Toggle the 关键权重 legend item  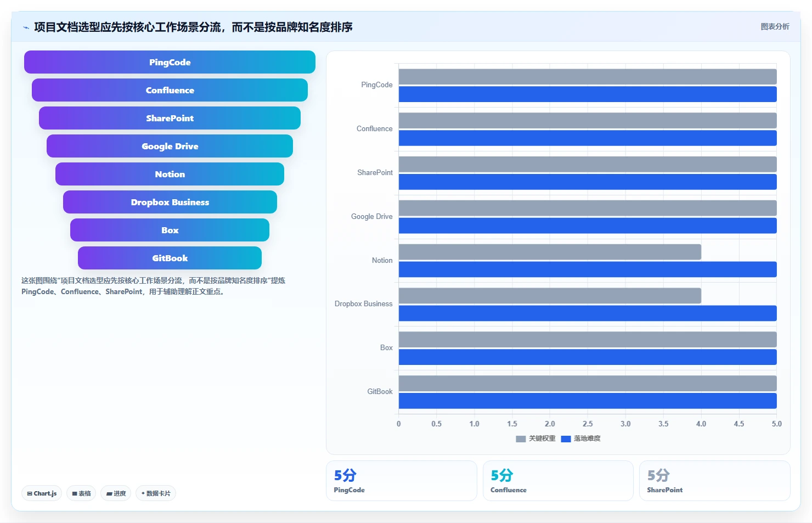coord(535,438)
